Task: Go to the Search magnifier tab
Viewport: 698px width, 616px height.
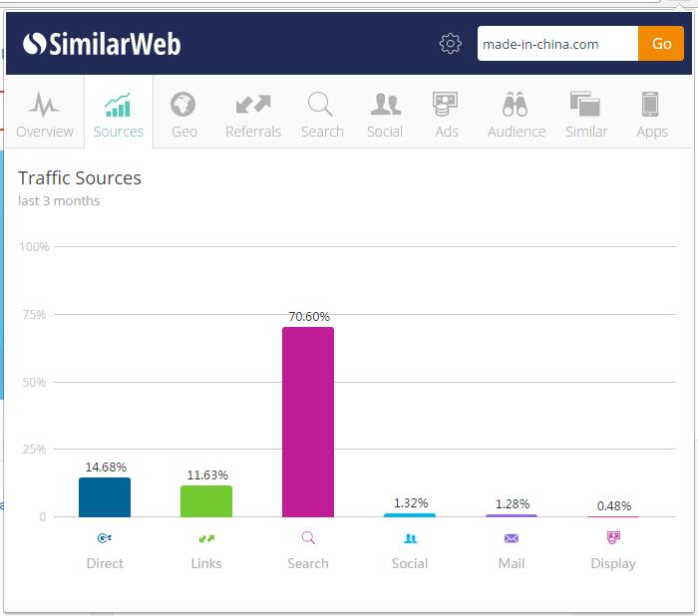Action: pos(322,114)
